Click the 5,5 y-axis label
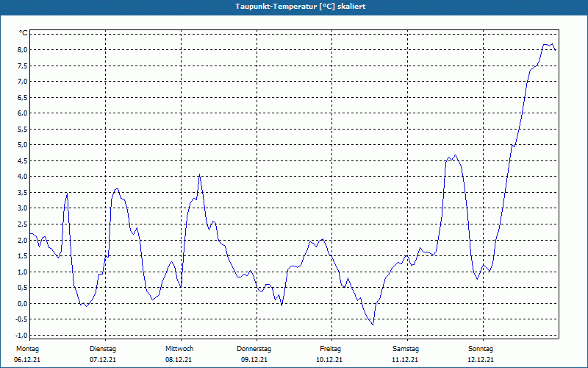Image resolution: width=588 pixels, height=368 pixels. [x=23, y=130]
